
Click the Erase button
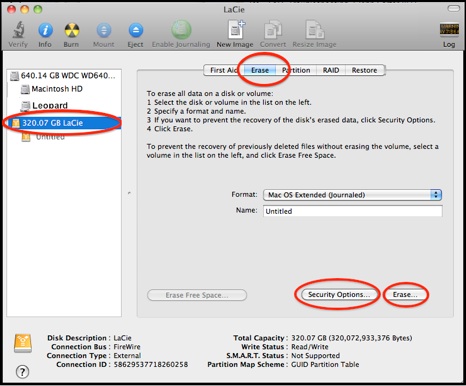click(405, 294)
